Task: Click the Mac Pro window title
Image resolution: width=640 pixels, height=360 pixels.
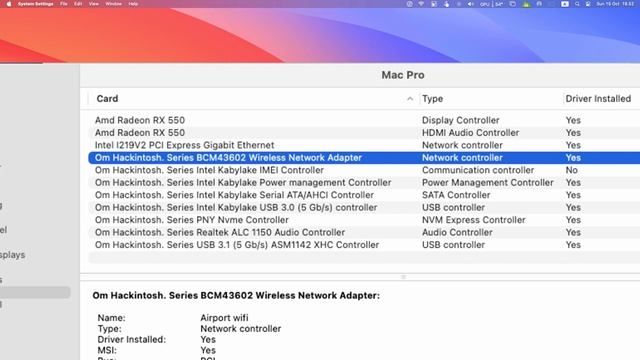Action: point(403,75)
